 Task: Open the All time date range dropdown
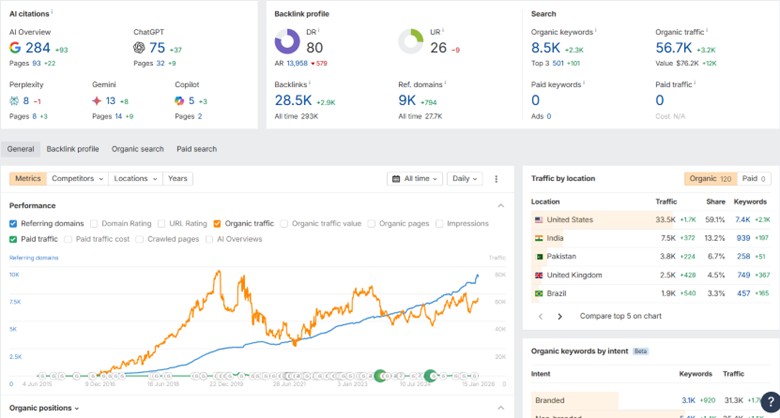[414, 179]
